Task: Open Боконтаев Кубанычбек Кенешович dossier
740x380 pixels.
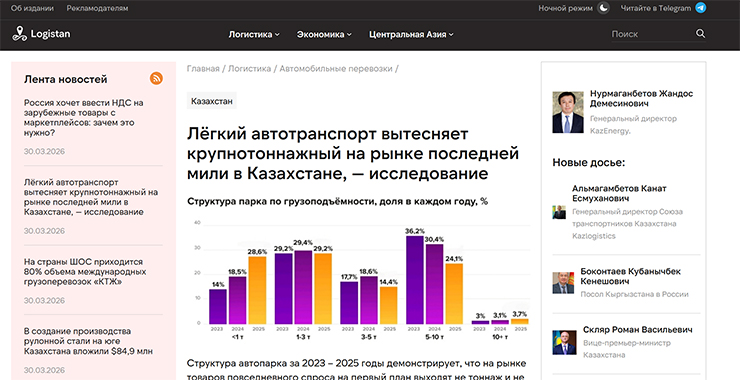Action: (631, 277)
